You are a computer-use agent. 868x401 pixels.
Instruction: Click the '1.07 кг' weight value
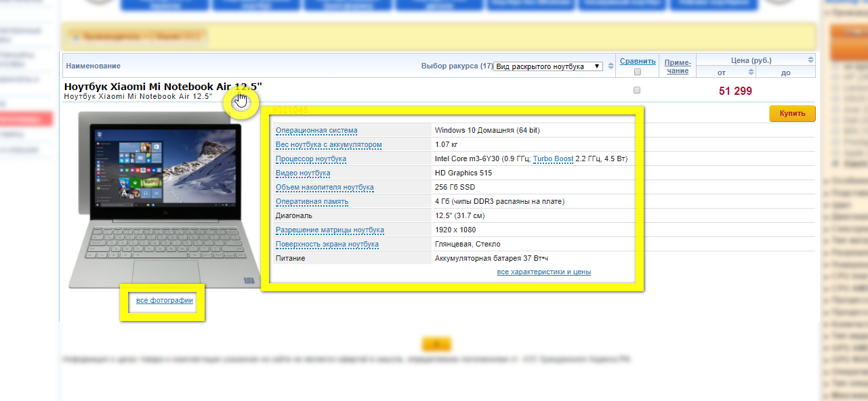point(448,144)
